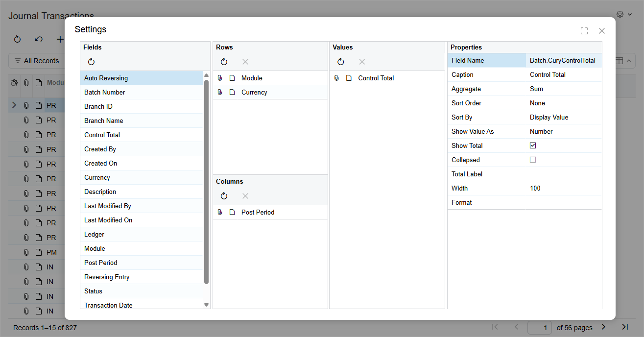
Task: Click attachment icon on Module row
Action: pos(220,78)
